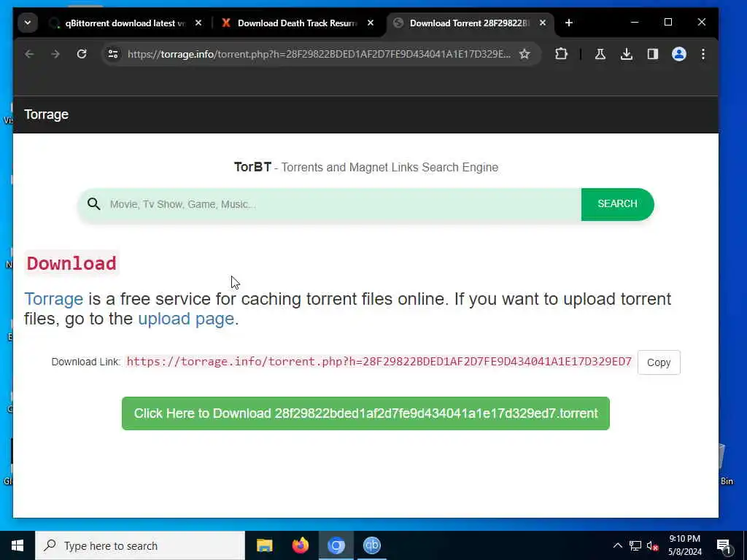Open the Chrome profile avatar
Image resolution: width=747 pixels, height=560 pixels.
coord(679,54)
